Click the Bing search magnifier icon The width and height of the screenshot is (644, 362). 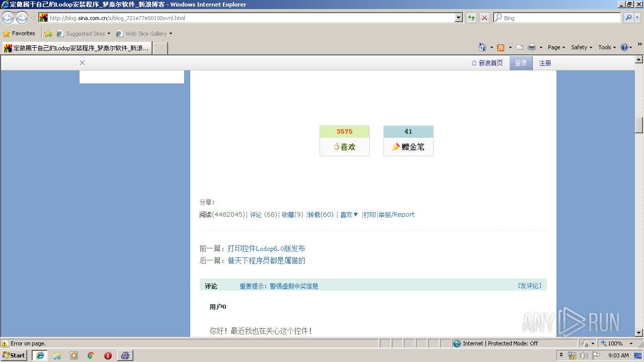[628, 18]
